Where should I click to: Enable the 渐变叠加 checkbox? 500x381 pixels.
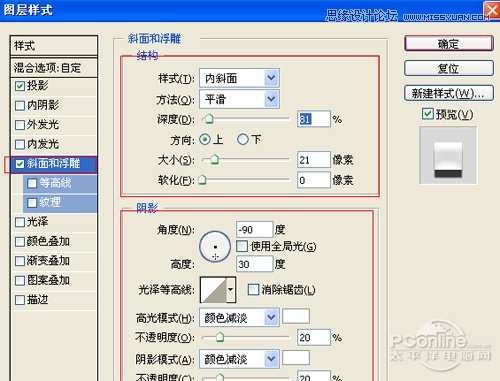(20, 261)
